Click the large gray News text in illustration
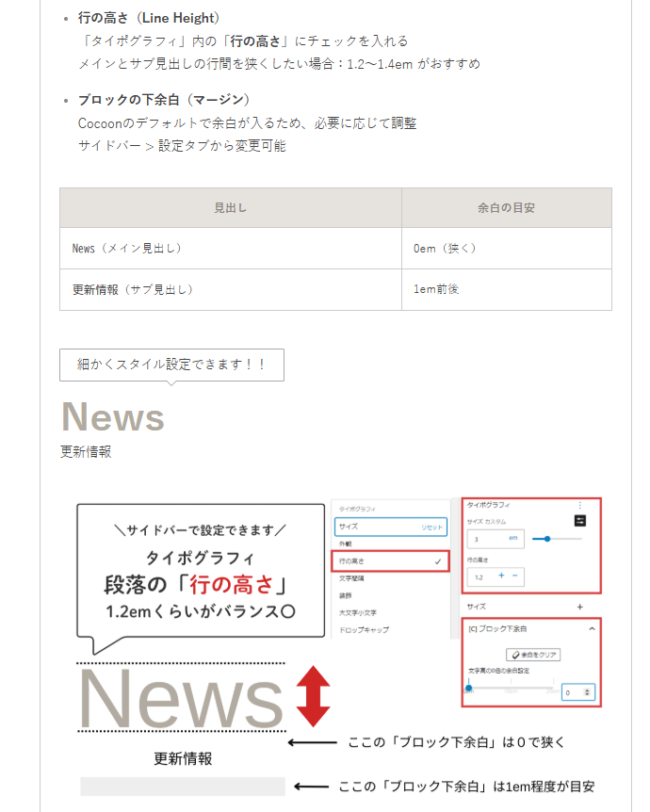Image resolution: width=650 pixels, height=812 pixels. [181, 698]
